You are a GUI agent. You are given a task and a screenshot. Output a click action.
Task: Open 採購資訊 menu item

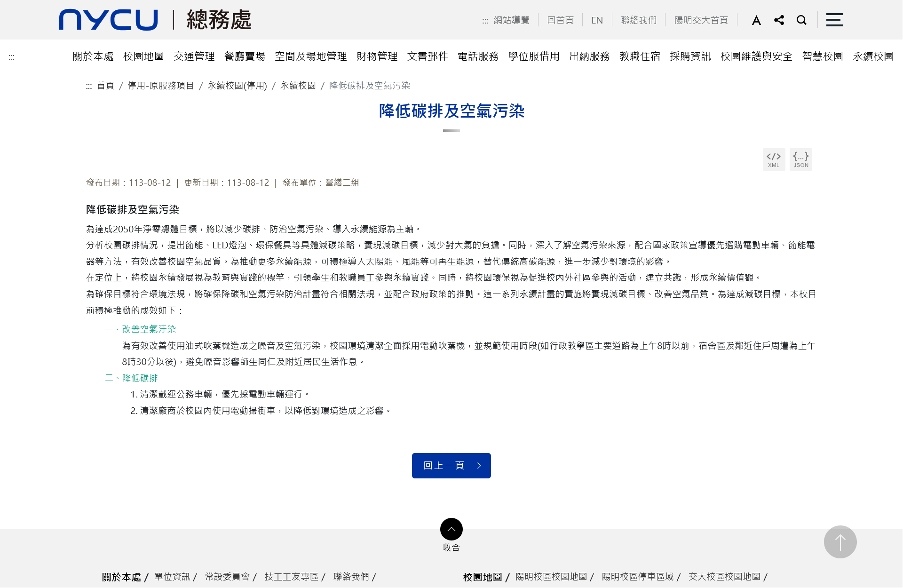point(690,56)
